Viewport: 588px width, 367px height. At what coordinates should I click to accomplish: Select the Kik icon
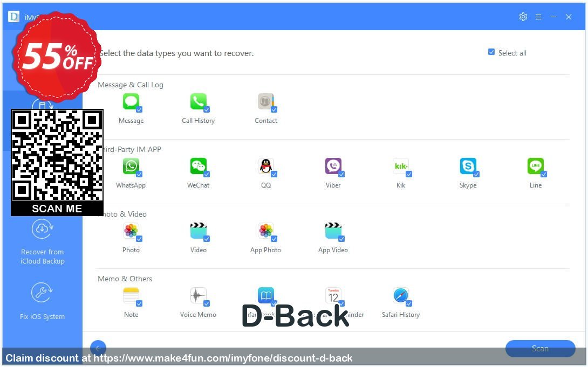[401, 166]
